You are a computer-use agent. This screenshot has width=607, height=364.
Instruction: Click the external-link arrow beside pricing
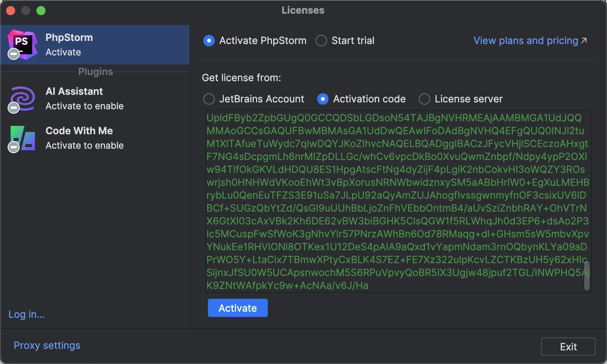(584, 41)
